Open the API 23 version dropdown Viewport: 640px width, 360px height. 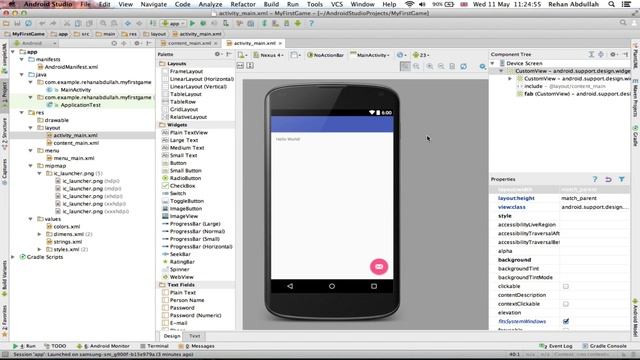421,55
